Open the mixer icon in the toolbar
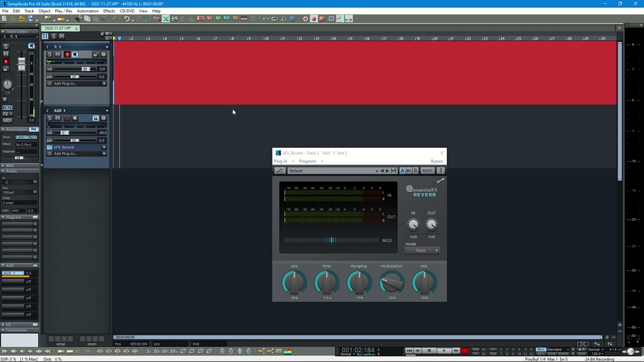The width and height of the screenshot is (644, 362). click(x=331, y=19)
